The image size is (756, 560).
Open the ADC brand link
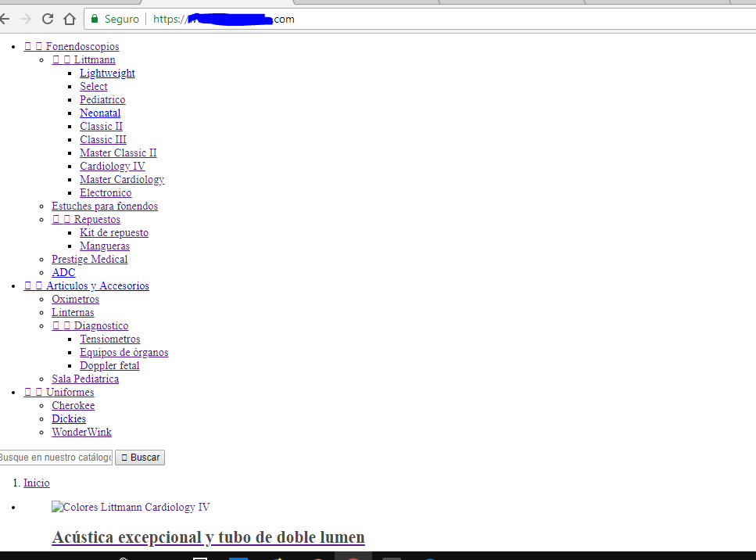pos(63,272)
